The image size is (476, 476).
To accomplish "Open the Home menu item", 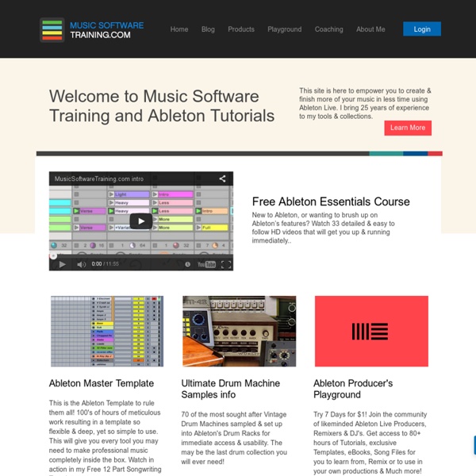I will [x=179, y=29].
